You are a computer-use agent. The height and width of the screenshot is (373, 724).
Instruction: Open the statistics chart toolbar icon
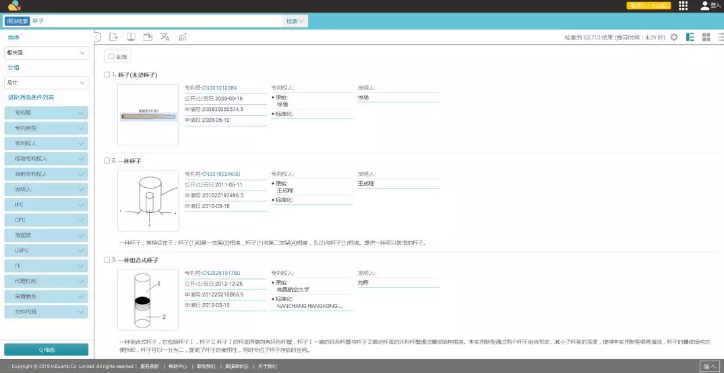[182, 37]
